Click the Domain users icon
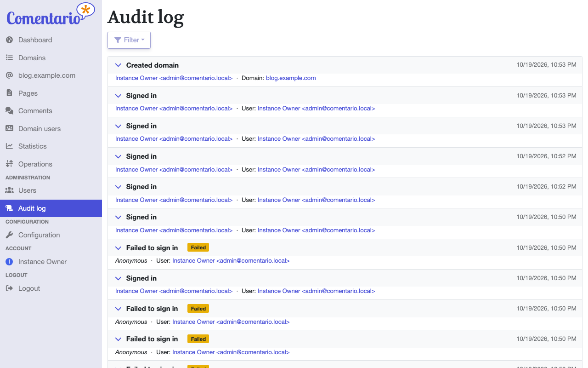Image resolution: width=588 pixels, height=368 pixels. (9, 129)
